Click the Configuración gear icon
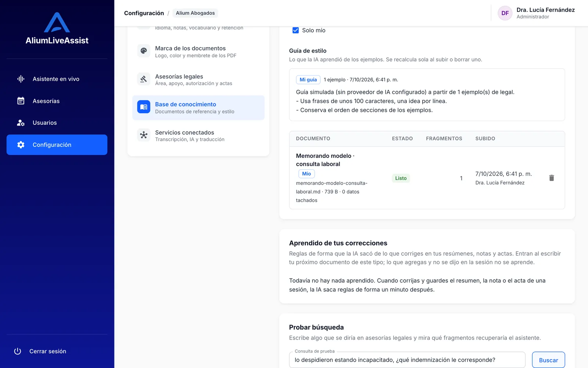 [21, 145]
